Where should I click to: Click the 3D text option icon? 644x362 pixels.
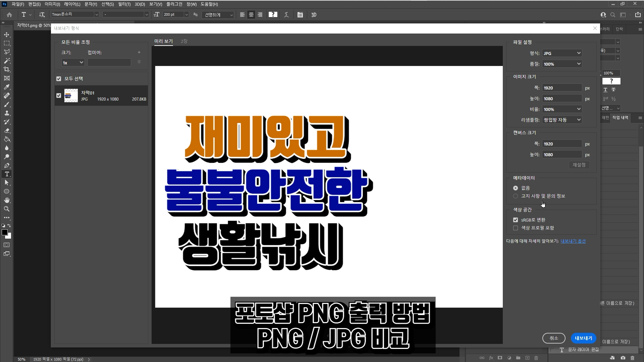pos(314,15)
